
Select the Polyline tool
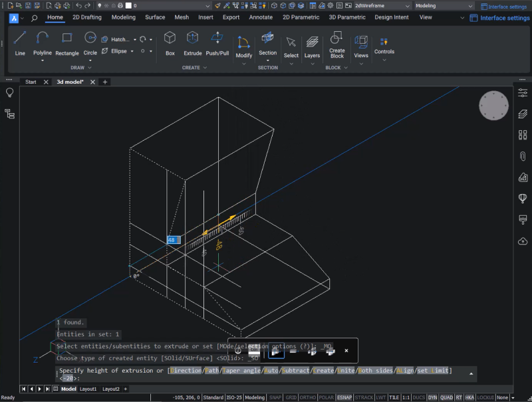(41, 45)
